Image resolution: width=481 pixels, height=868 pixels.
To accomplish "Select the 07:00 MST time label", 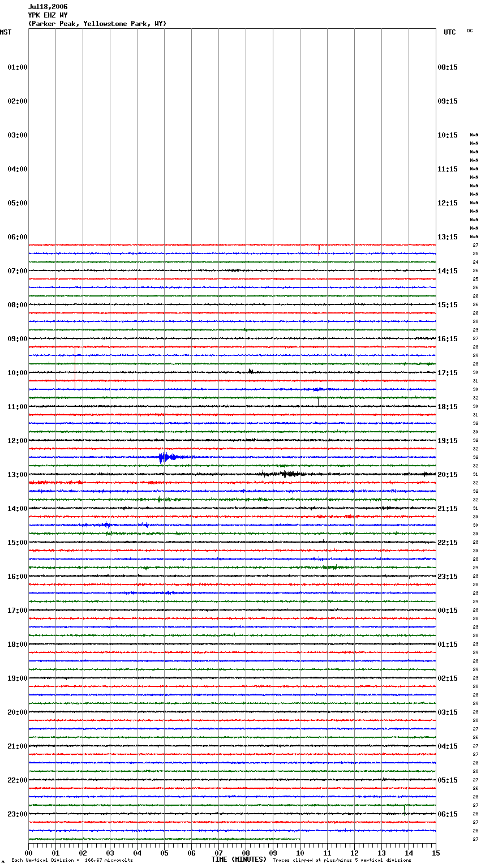I will click(x=18, y=271).
